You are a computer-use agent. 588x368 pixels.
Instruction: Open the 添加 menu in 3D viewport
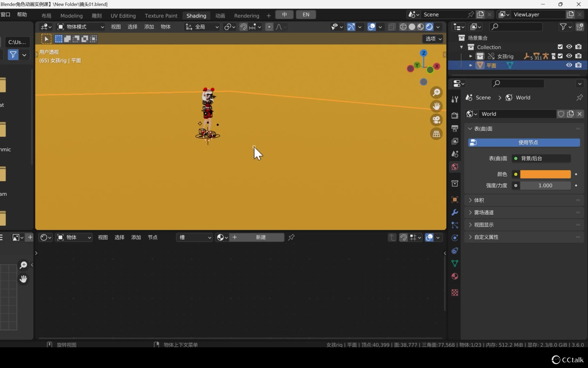pos(149,27)
